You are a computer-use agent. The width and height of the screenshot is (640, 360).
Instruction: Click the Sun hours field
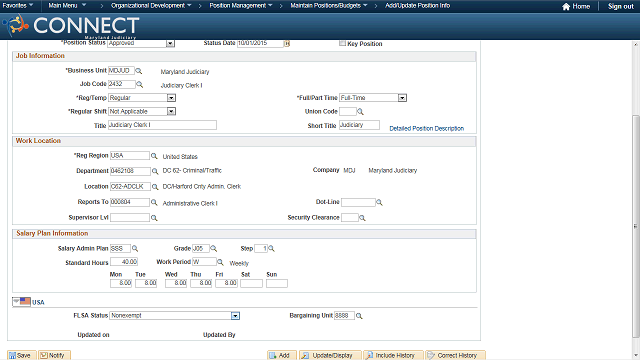point(277,283)
